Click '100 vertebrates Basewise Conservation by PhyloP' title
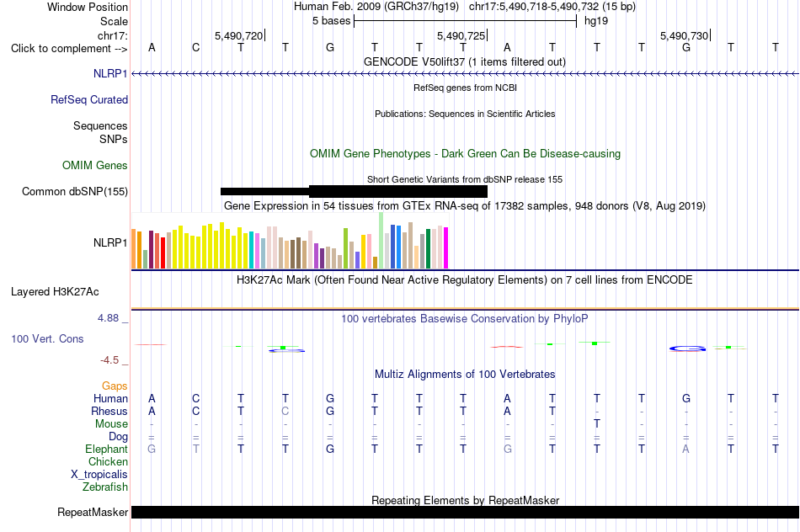Screen dimensions: 800x532 pyautogui.click(x=464, y=319)
